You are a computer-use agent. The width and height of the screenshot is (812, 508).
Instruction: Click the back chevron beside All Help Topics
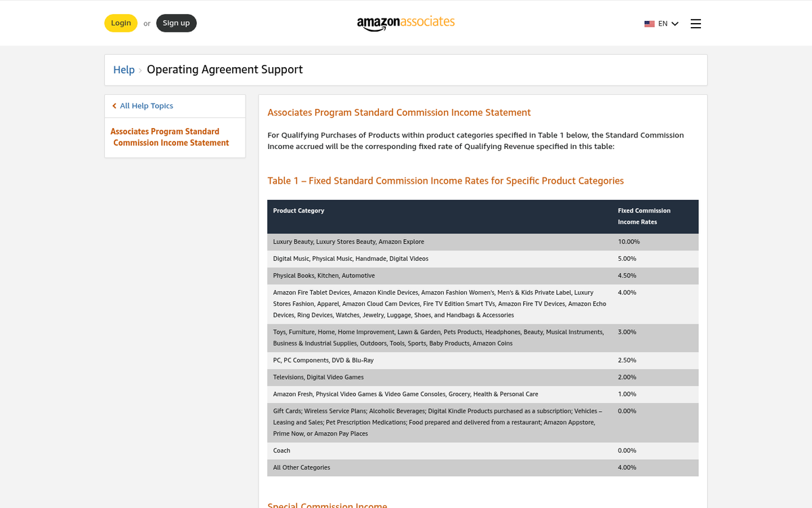pos(114,106)
